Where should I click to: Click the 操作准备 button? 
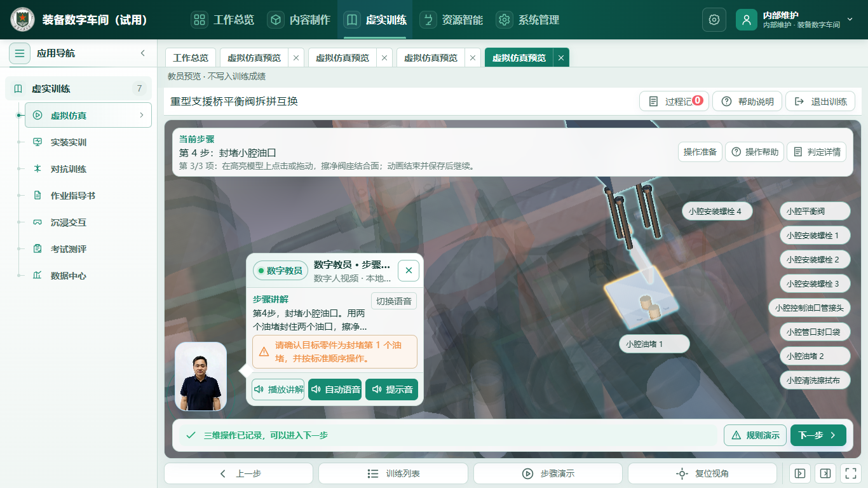pyautogui.click(x=700, y=152)
